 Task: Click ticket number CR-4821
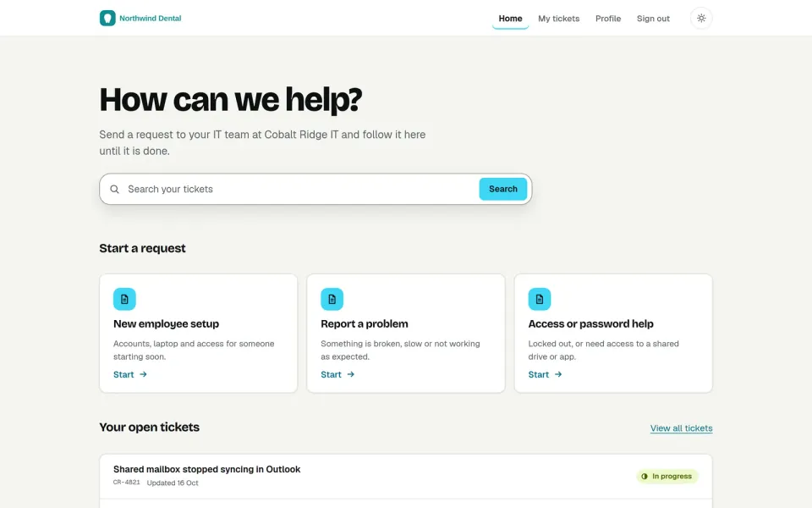[x=126, y=482]
